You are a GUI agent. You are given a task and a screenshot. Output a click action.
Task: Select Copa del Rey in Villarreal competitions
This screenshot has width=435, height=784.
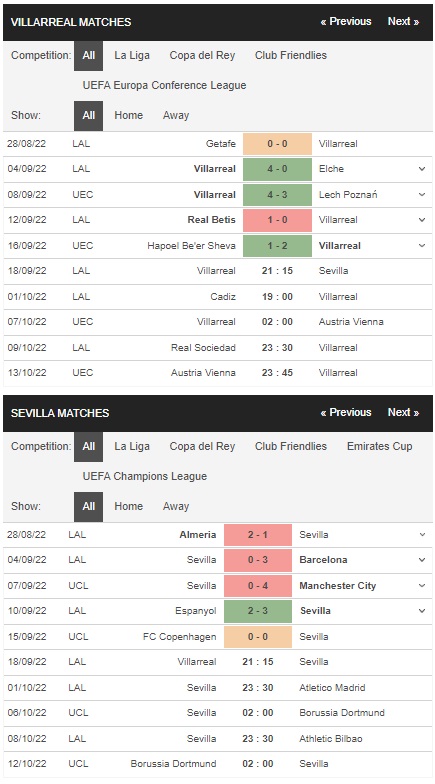(202, 56)
